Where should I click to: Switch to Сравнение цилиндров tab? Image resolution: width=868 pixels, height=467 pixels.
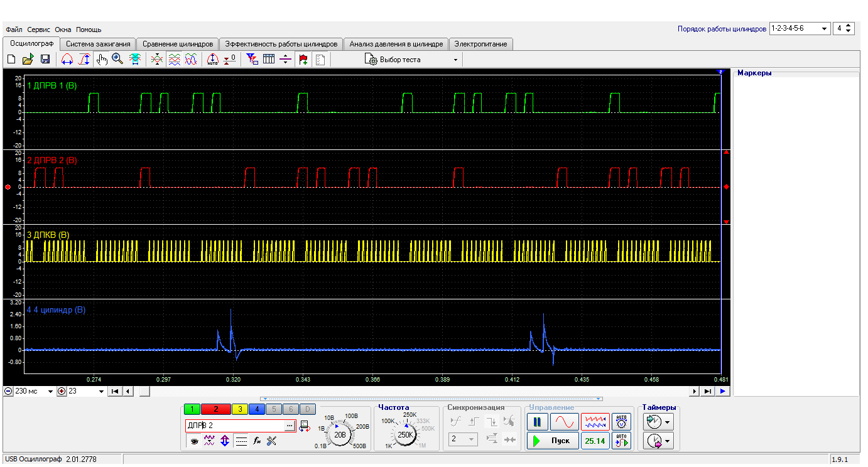click(x=178, y=44)
